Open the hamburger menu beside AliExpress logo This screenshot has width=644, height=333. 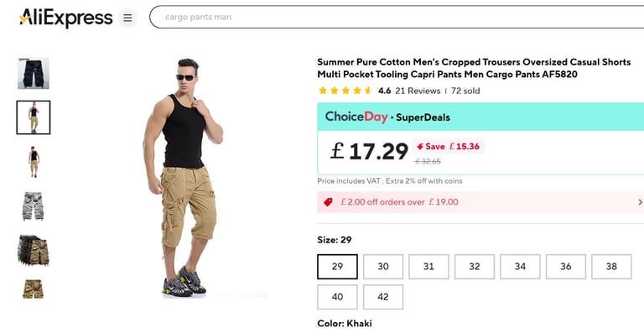(127, 18)
